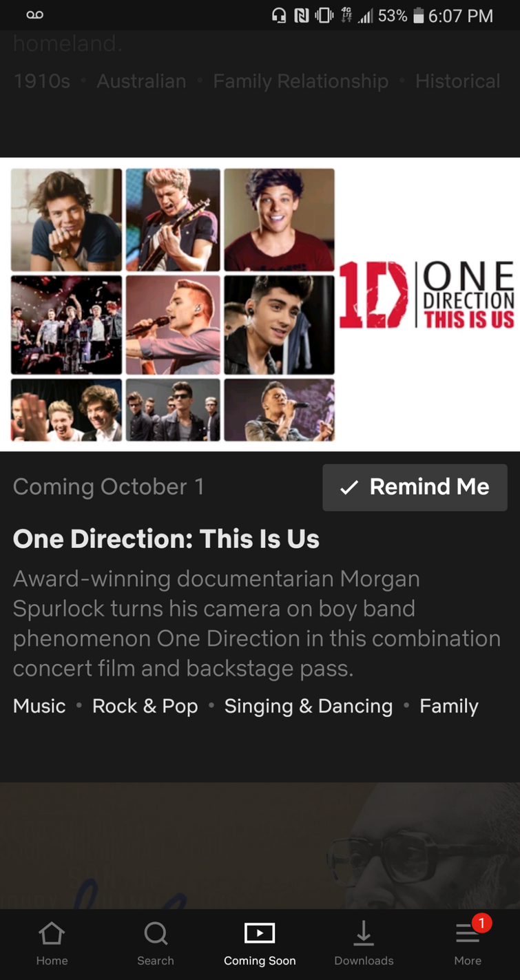Open the One Direction photo collage artwork
The width and height of the screenshot is (520, 980).
(173, 304)
